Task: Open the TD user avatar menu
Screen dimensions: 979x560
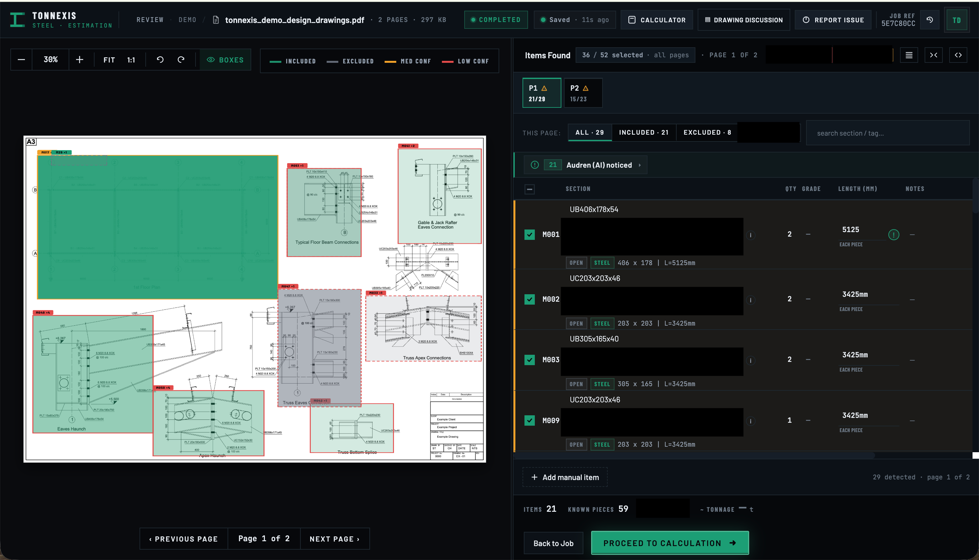Action: point(956,20)
